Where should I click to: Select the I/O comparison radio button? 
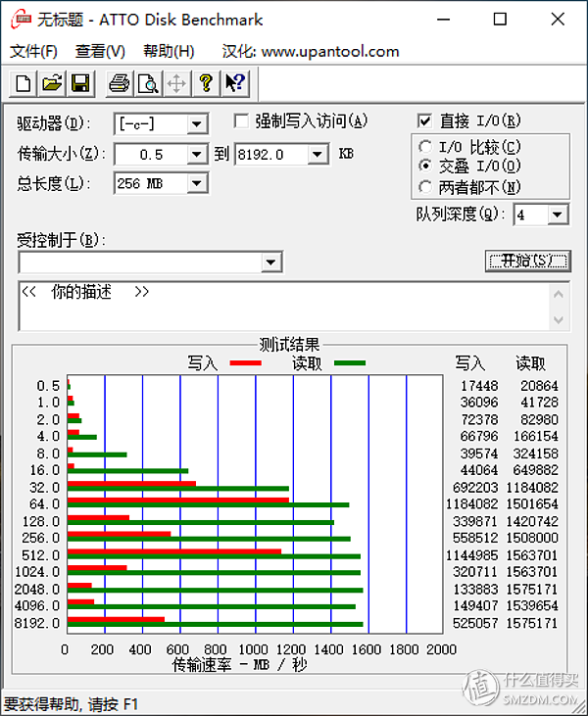425,147
